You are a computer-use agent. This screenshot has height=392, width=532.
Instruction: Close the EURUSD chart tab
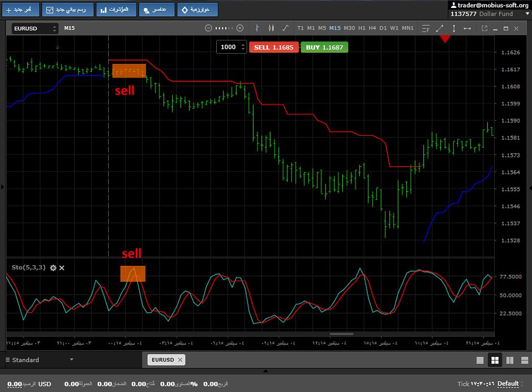click(x=180, y=360)
